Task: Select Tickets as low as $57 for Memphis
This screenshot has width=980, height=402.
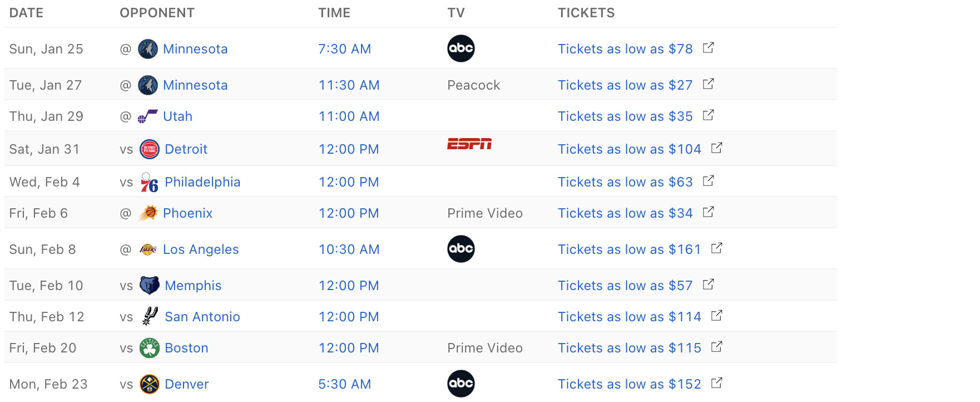Action: tap(625, 286)
